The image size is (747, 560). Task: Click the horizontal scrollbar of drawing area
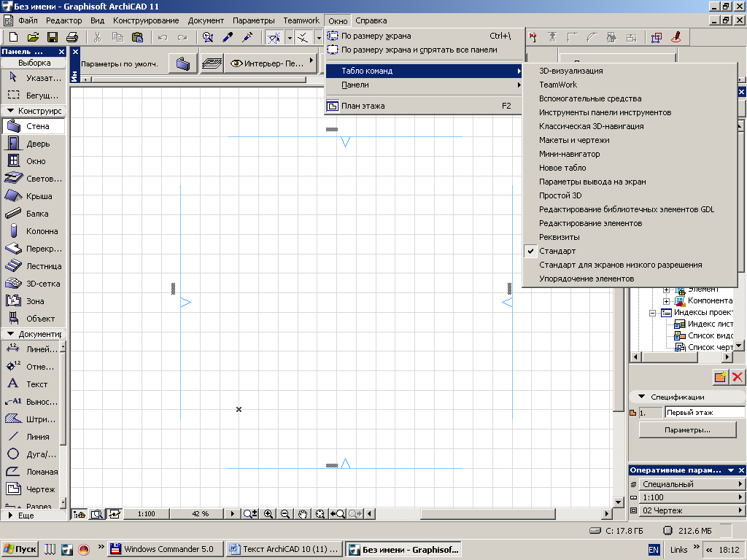pyautogui.click(x=487, y=514)
